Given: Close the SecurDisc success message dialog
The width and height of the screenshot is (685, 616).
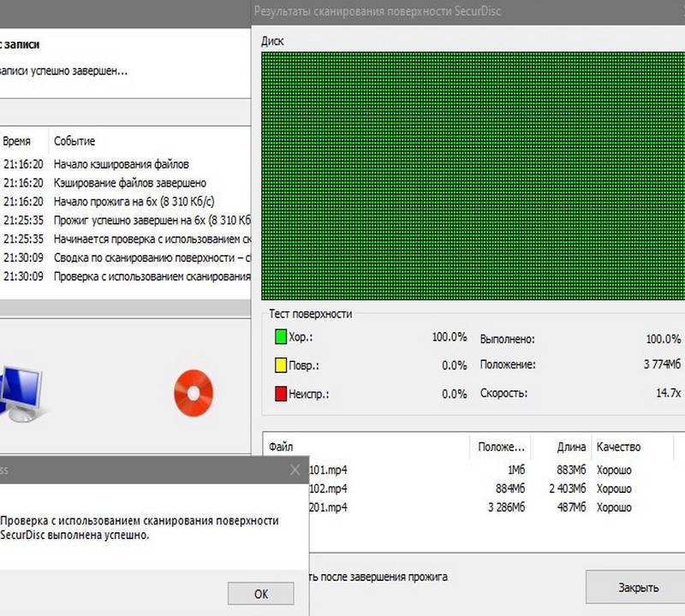Looking at the screenshot, I should (295, 470).
